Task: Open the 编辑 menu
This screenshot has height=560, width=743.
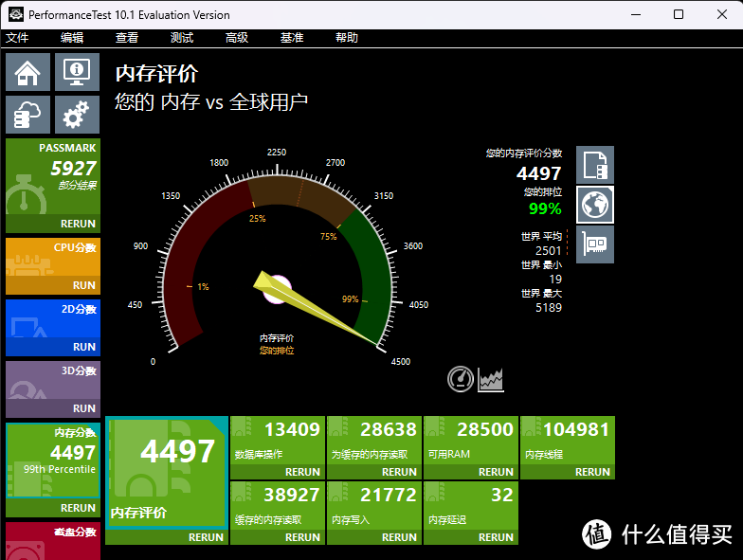Action: (x=72, y=38)
